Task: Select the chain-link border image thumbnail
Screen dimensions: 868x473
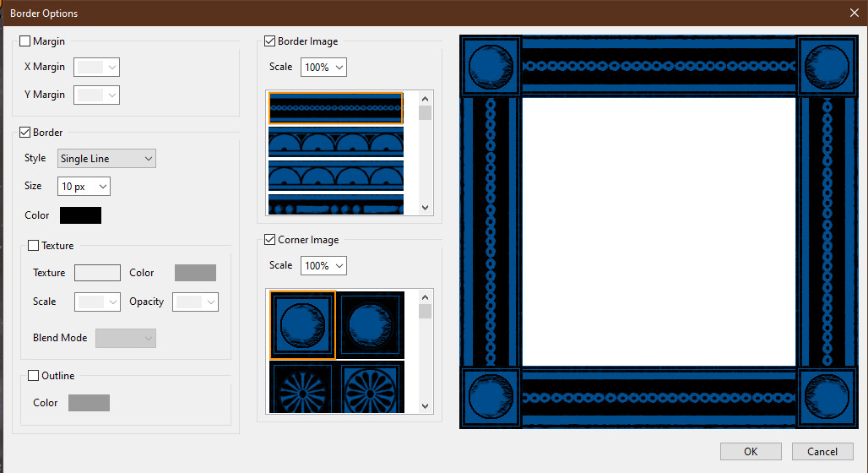Action: point(336,108)
